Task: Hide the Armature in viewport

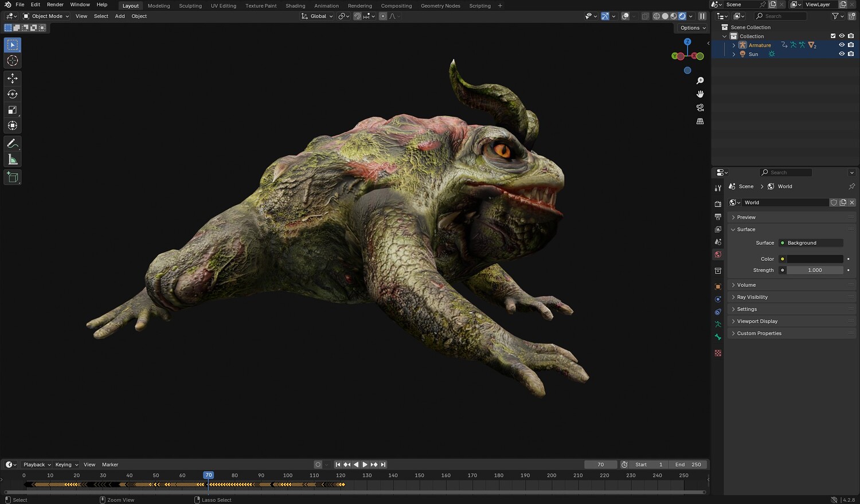Action: point(842,45)
